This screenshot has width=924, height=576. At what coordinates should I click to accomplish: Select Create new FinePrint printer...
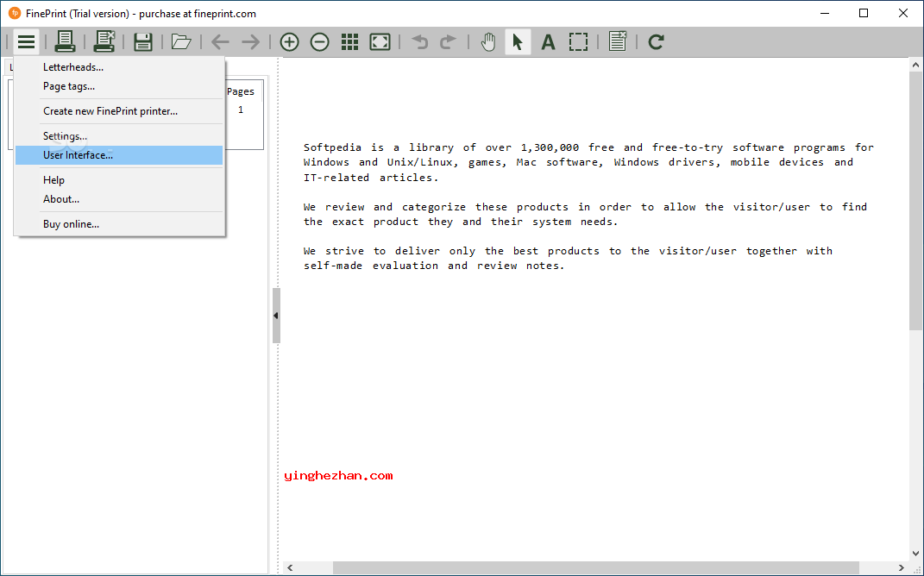(119, 110)
